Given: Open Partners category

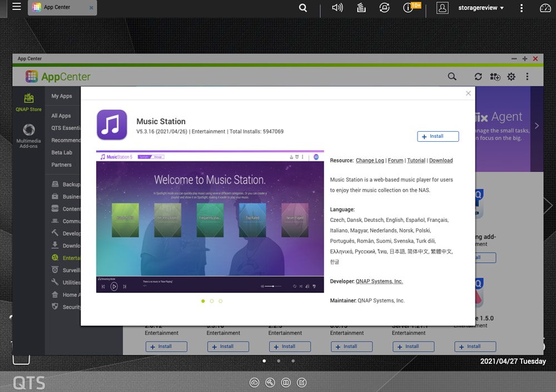Looking at the screenshot, I should 61,165.
